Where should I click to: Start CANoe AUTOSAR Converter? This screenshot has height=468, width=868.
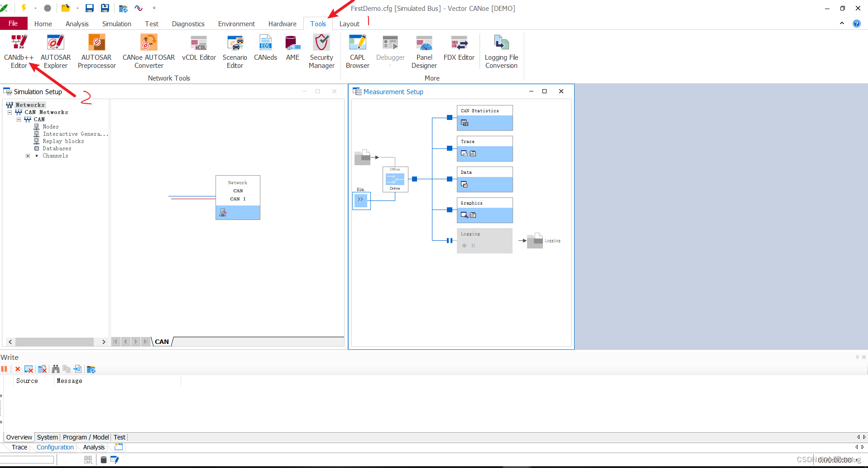[x=149, y=52]
